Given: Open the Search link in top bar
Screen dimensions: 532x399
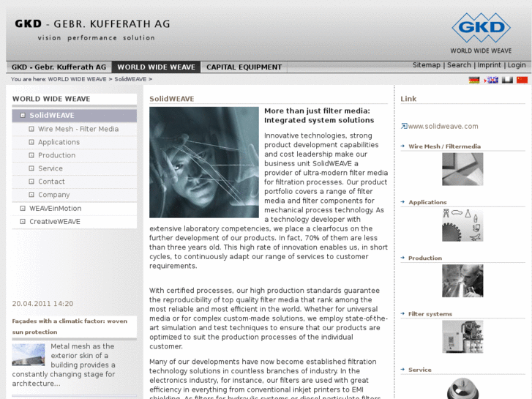Looking at the screenshot, I should click(459, 65).
